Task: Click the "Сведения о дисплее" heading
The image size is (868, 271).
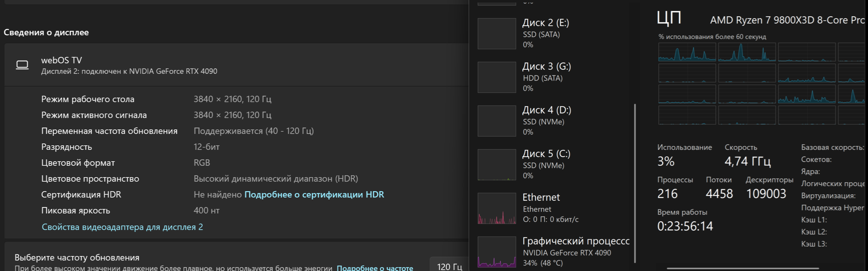Action: tap(46, 32)
